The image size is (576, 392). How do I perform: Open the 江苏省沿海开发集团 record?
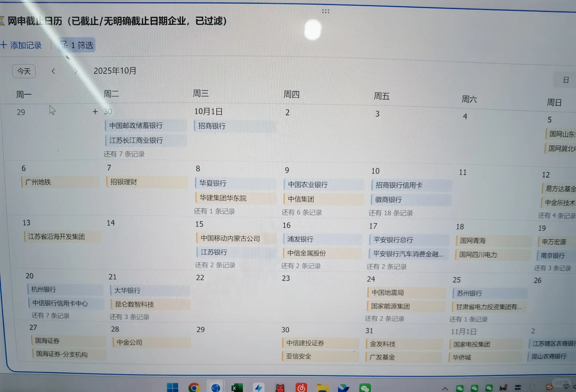[x=63, y=237]
